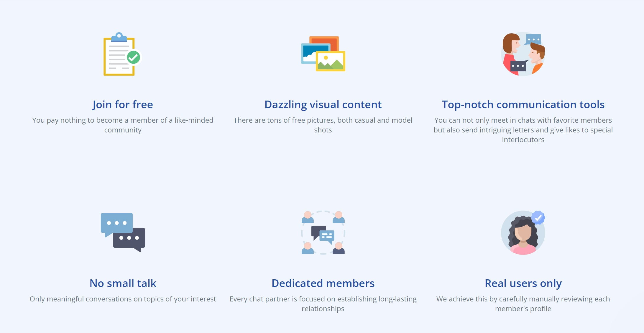Click the green checkmark on clipboard
644x333 pixels.
point(134,57)
